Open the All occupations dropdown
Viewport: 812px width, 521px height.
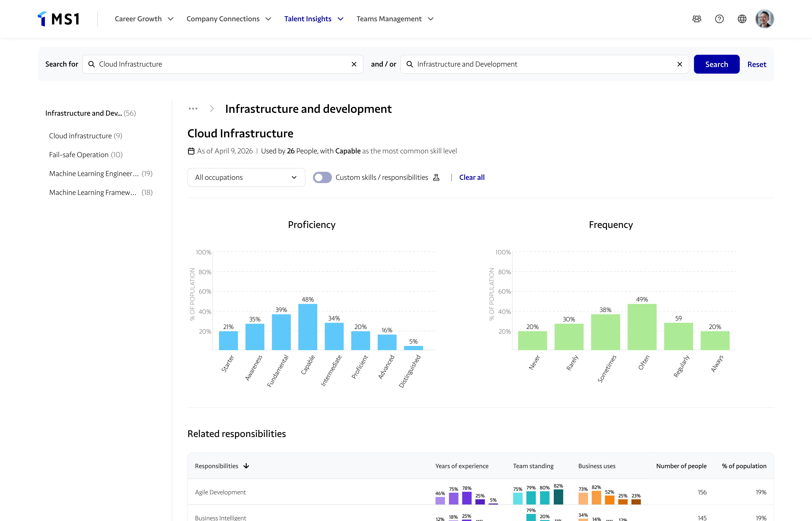pyautogui.click(x=246, y=178)
